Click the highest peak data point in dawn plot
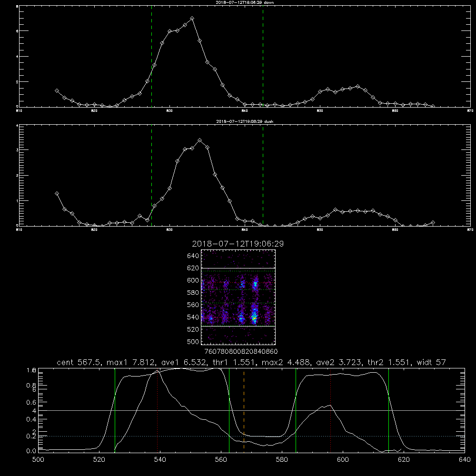The height and width of the screenshot is (476, 476). pyautogui.click(x=192, y=19)
